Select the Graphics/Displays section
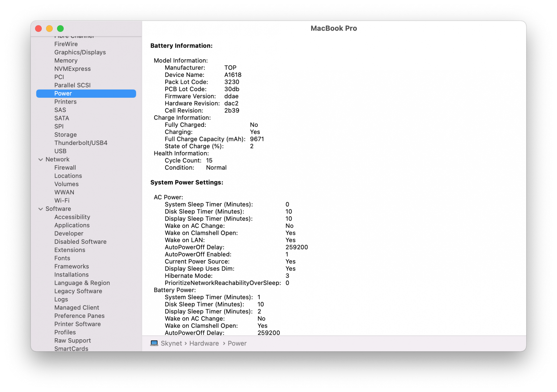The image size is (557, 392). click(x=81, y=52)
